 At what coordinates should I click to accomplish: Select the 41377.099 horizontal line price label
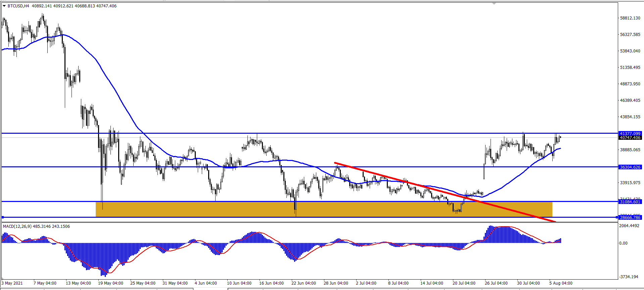tap(630, 133)
